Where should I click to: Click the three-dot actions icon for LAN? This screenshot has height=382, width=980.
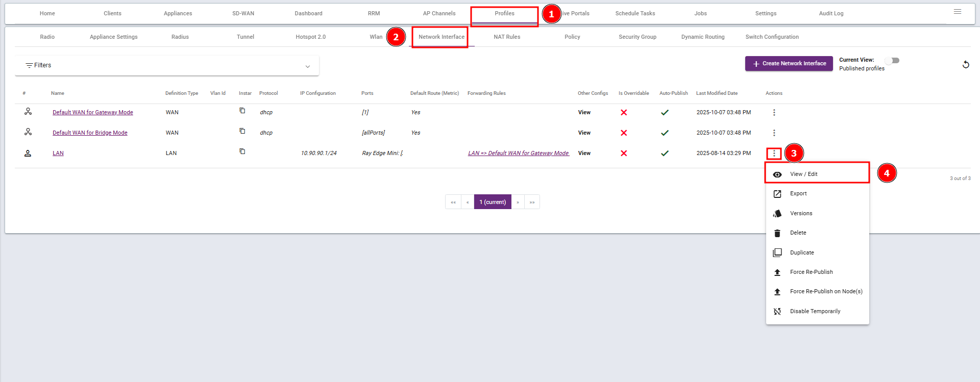coord(774,153)
